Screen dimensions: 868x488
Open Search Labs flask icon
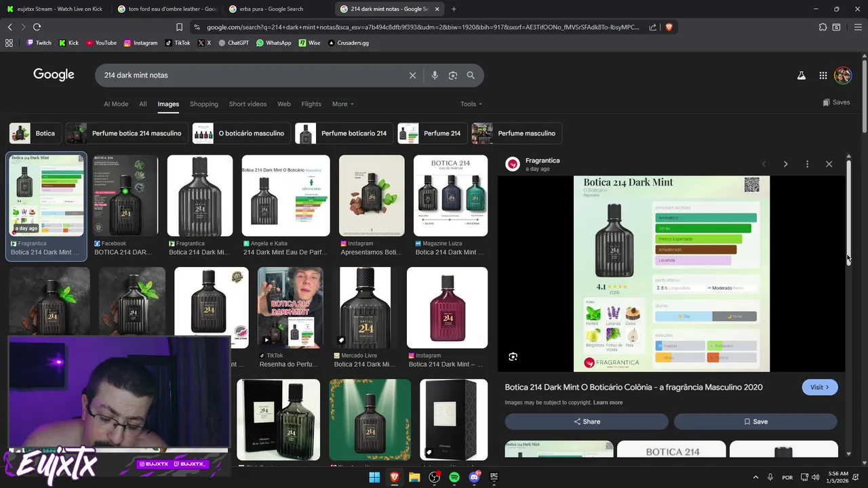coord(802,76)
